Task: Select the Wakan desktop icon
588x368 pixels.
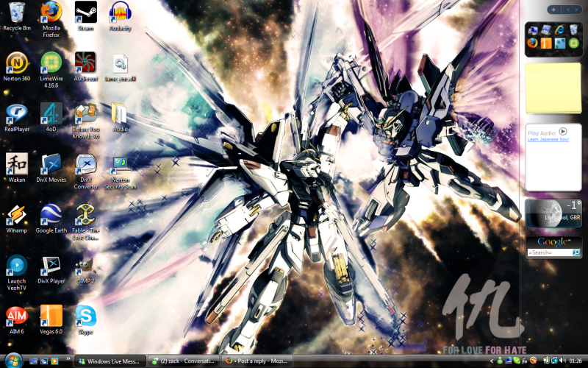Action: 16,169
